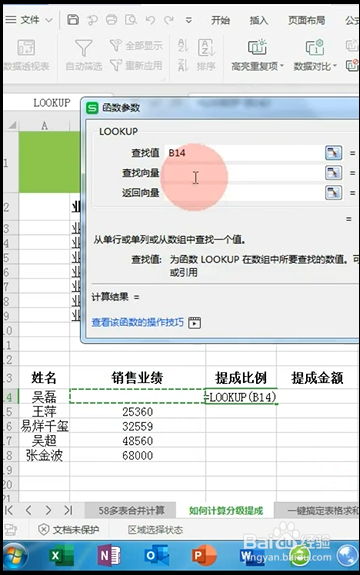This screenshot has width=360, height=575.
Task: Click the 排序 sort button
Action: pos(206,55)
